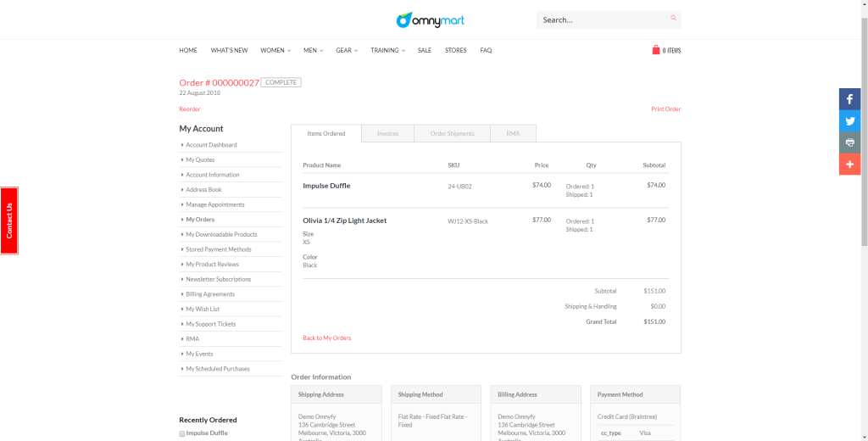Click the Reorder link
This screenshot has width=868, height=441.
[190, 109]
